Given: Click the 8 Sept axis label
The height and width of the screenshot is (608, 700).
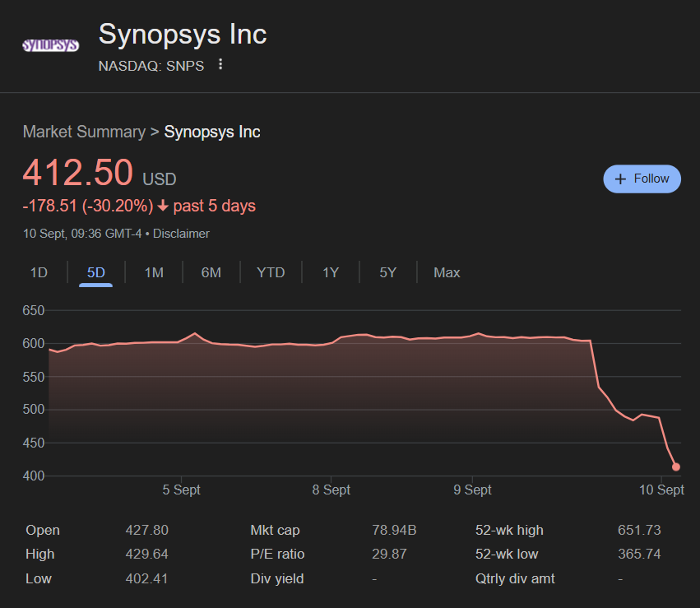Looking at the screenshot, I should [x=331, y=490].
